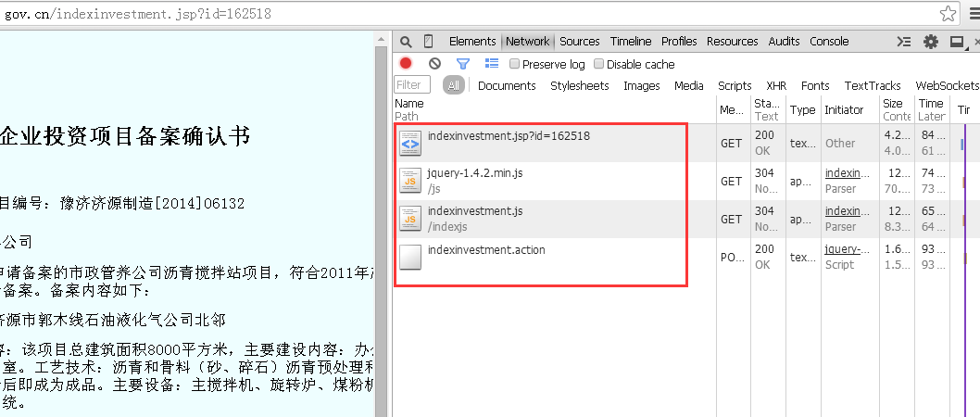
Task: Enable the Preserve log checkbox
Action: click(514, 64)
